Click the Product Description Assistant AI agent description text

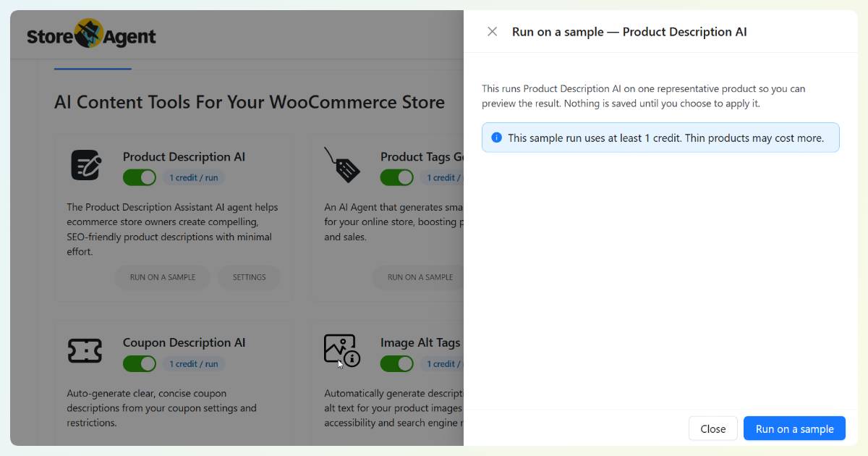172,229
